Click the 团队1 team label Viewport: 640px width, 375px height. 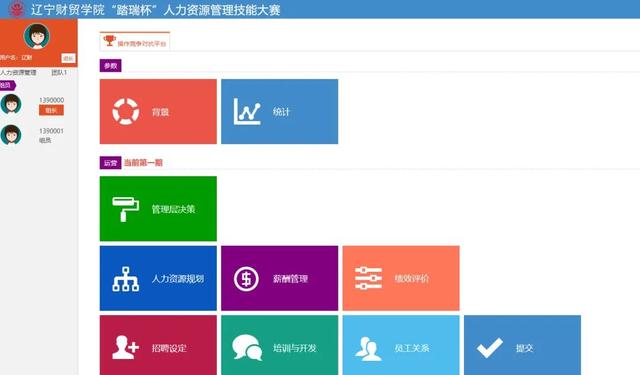pos(59,73)
